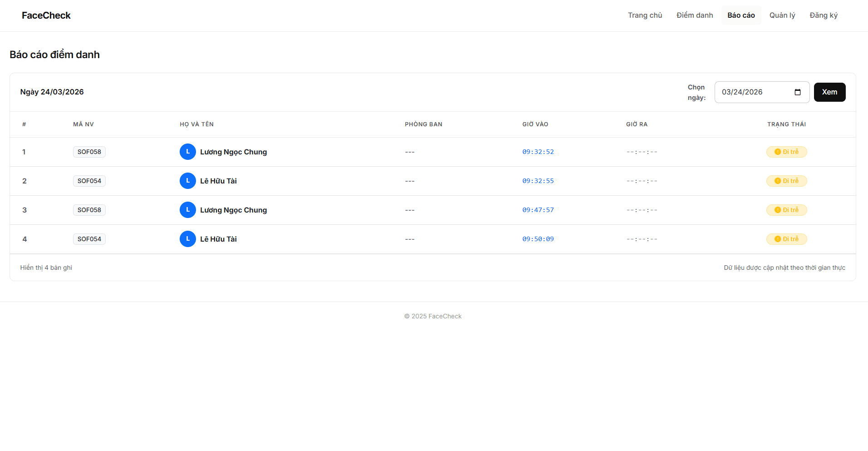Viewport: 868px width, 451px height.
Task: Click the 'Đi trễ' status badge in row 1
Action: [x=786, y=152]
